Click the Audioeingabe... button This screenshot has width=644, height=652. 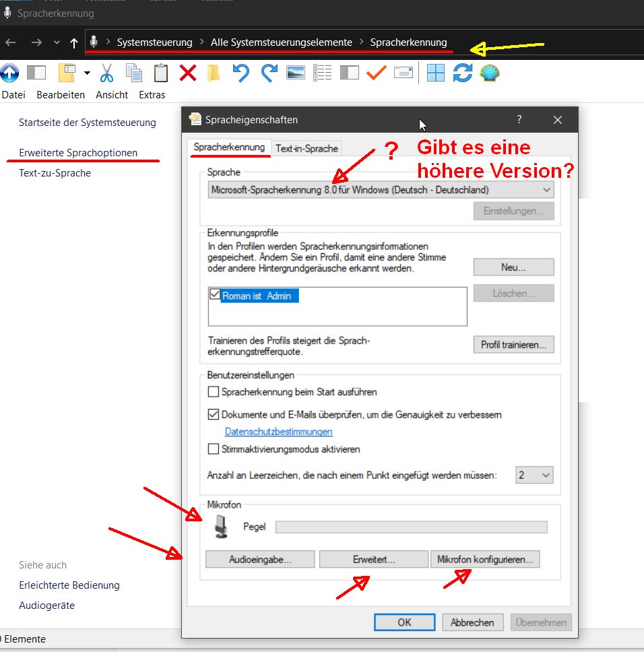(260, 559)
